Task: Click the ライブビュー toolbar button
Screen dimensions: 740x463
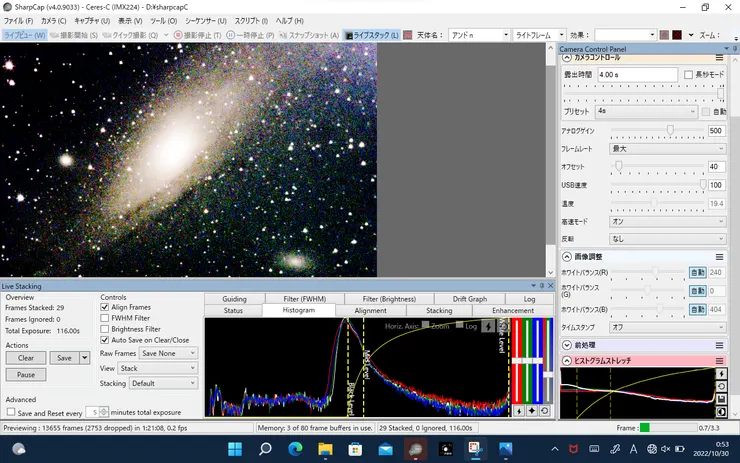Action: point(25,35)
